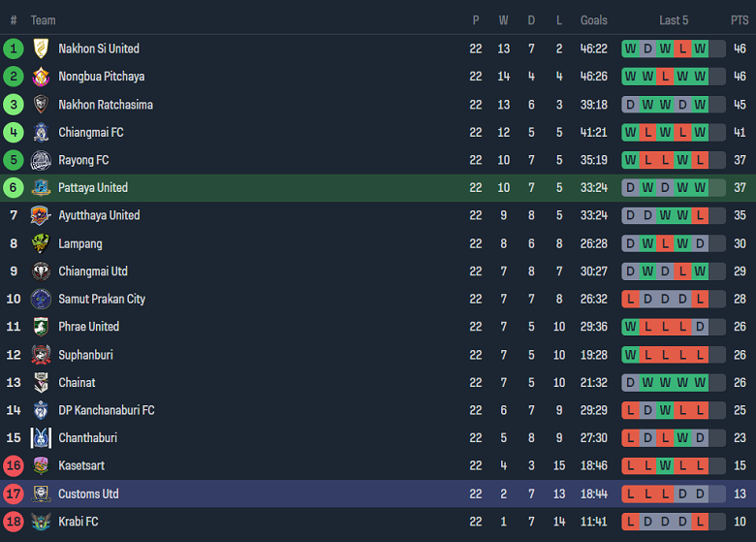Screen dimensions: 756x542
Task: Click the Lampang club crest
Action: click(41, 243)
